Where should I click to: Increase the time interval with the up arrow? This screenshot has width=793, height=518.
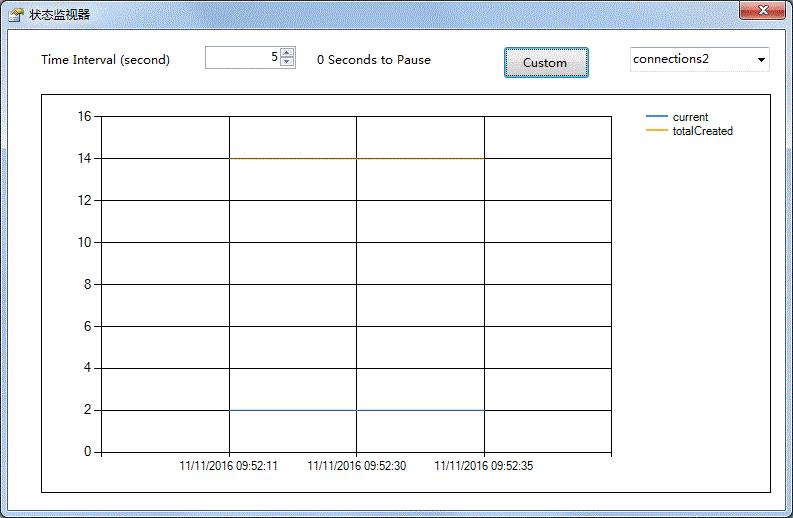coord(287,53)
